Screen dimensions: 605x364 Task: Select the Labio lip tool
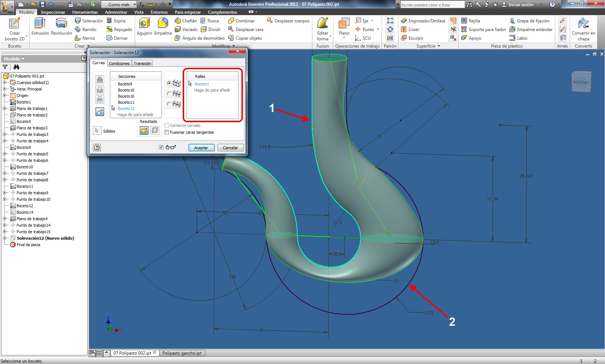click(518, 38)
